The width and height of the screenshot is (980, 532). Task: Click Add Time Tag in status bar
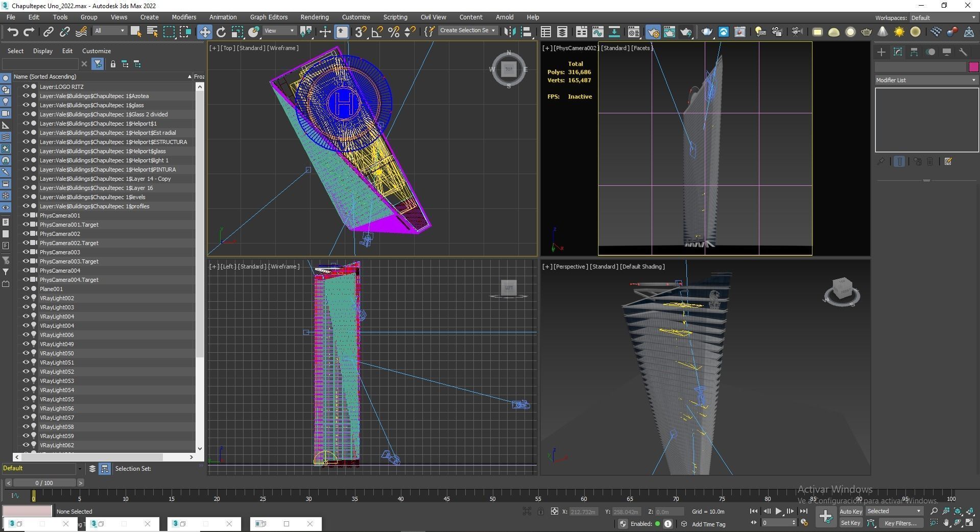[708, 524]
